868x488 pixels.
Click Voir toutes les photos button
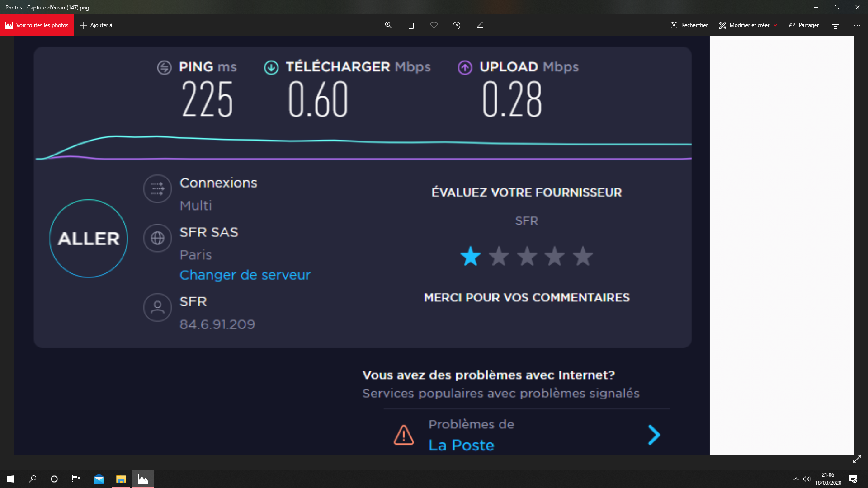[37, 25]
